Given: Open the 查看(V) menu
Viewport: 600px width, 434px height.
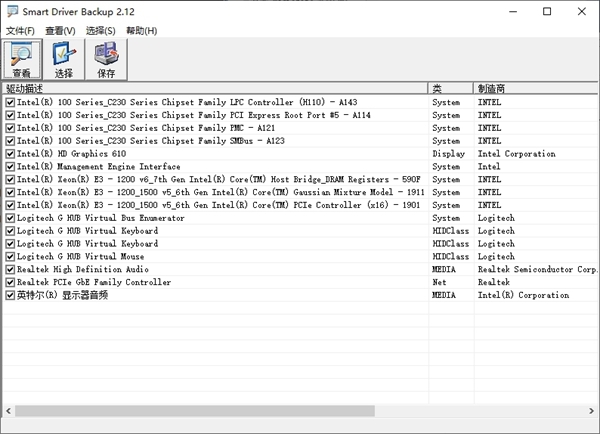Looking at the screenshot, I should point(60,31).
